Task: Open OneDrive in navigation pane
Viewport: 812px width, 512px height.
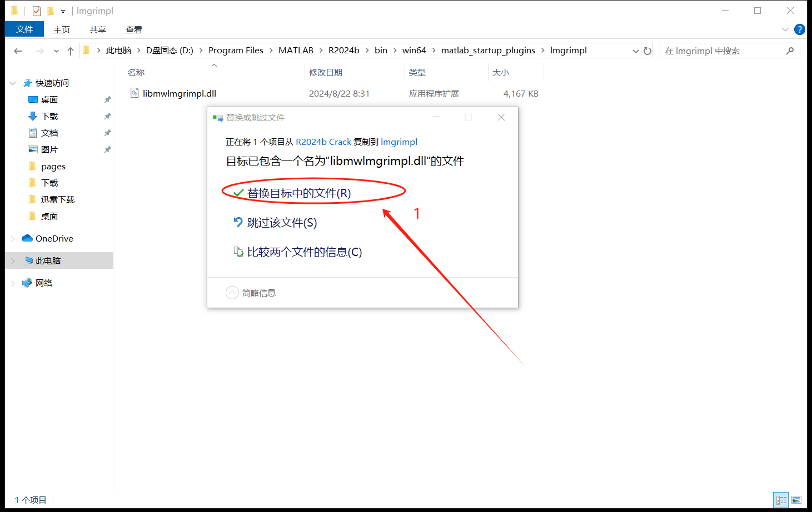Action: pyautogui.click(x=54, y=239)
